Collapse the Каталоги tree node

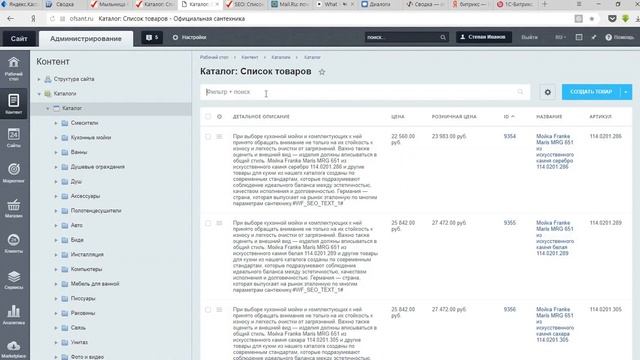pos(39,94)
